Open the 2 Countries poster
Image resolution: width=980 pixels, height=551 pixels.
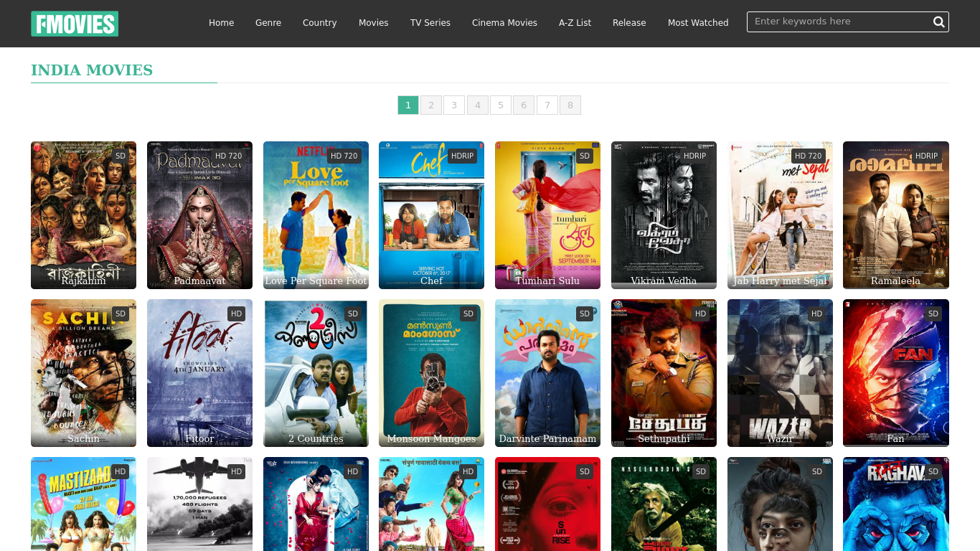click(x=316, y=373)
